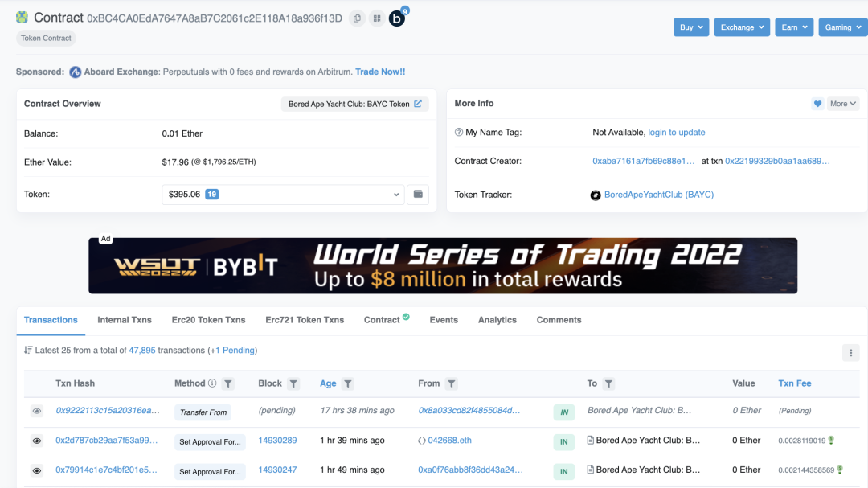
Task: Open sender address 0x8a033cd82f4855084d
Action: 469,411
